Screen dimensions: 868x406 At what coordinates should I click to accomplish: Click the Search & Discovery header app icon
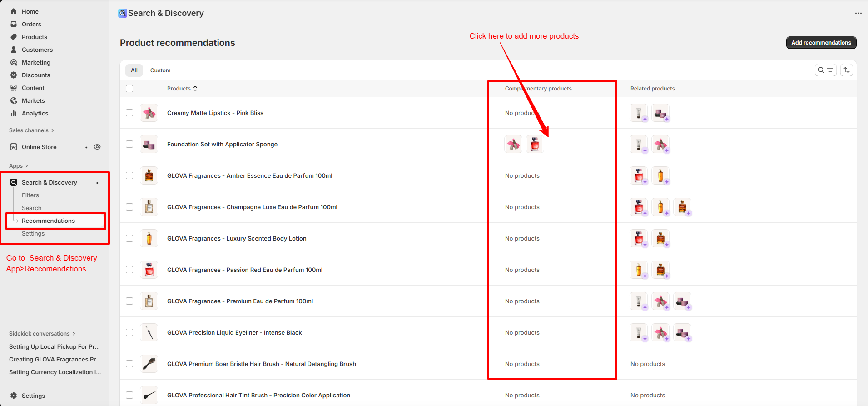(x=123, y=13)
